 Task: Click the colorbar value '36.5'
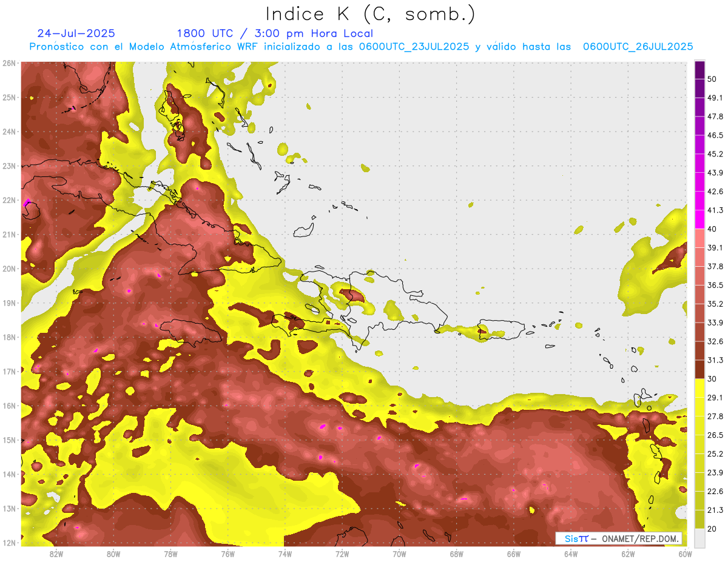715,285
